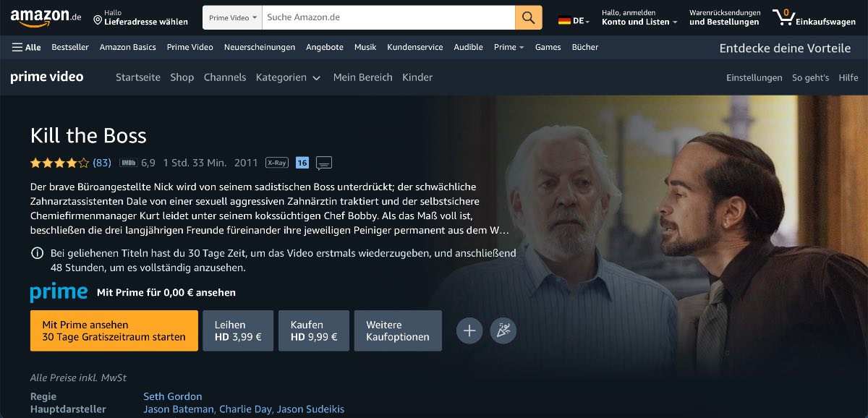Choose delivery address via Lieferadresse wählen
Viewport: 868px width, 418px height.
click(140, 17)
